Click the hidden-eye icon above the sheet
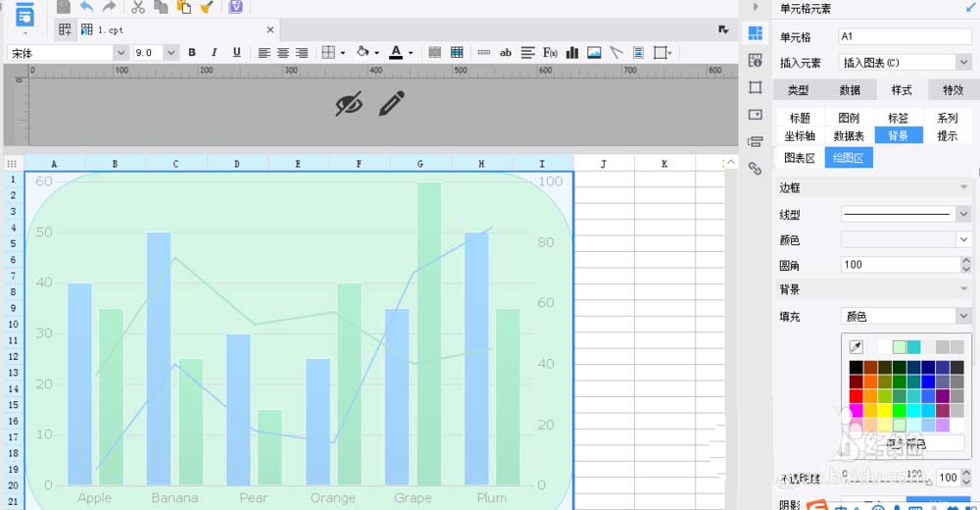Screen dimensions: 980x510 pyautogui.click(x=349, y=104)
